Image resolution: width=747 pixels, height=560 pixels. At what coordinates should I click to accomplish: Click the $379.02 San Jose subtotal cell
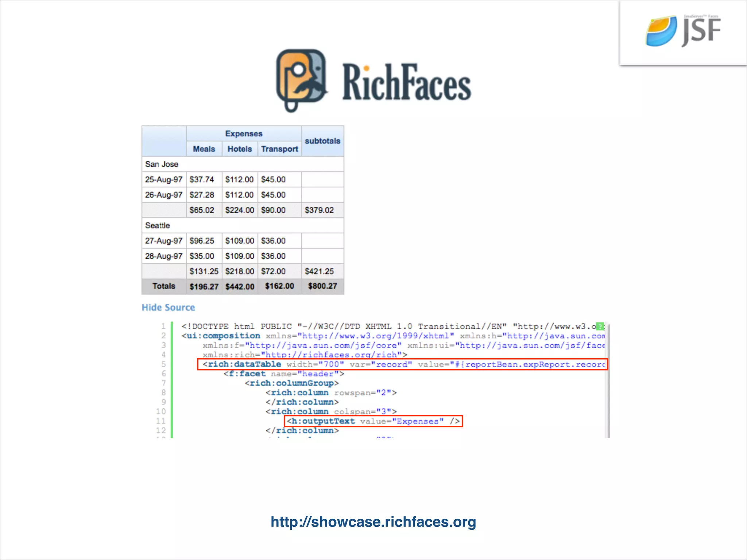point(320,210)
